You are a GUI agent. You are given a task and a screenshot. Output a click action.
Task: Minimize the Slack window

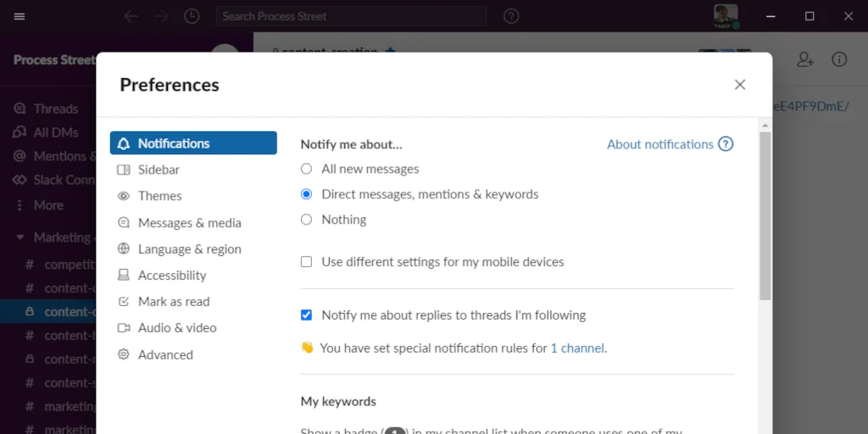(770, 16)
